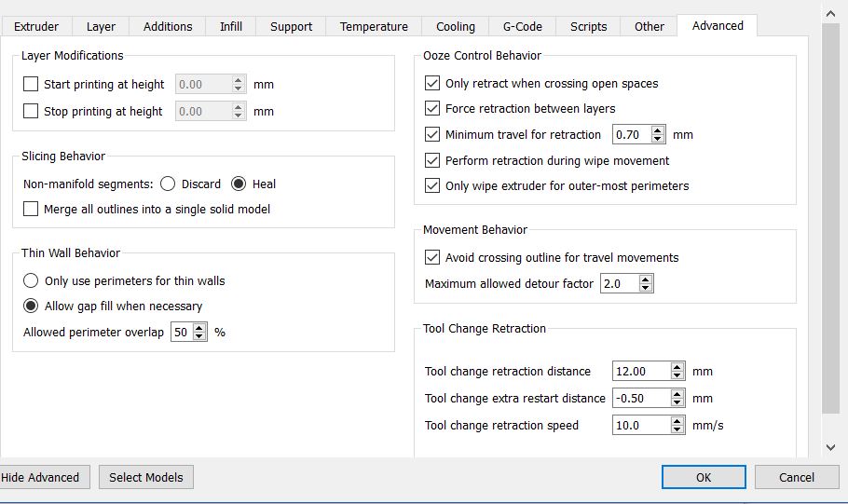Decrease Minimum travel for retraction value
The width and height of the screenshot is (848, 504).
pos(659,140)
